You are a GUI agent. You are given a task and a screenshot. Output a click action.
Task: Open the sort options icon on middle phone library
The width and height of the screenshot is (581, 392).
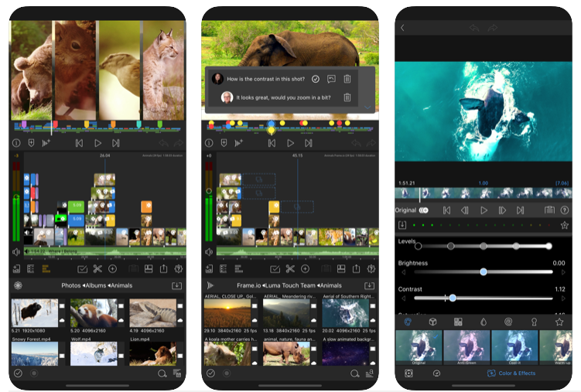click(370, 373)
